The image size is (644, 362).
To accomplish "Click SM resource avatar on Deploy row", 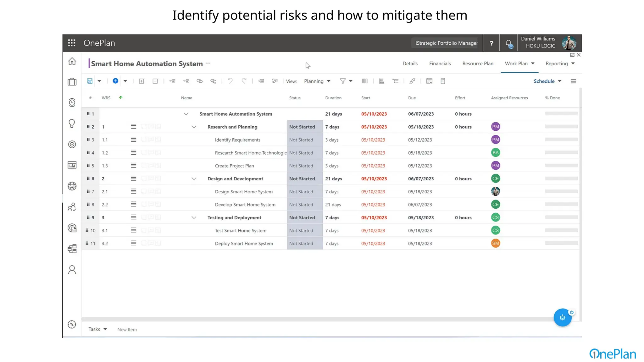I will click(x=496, y=243).
